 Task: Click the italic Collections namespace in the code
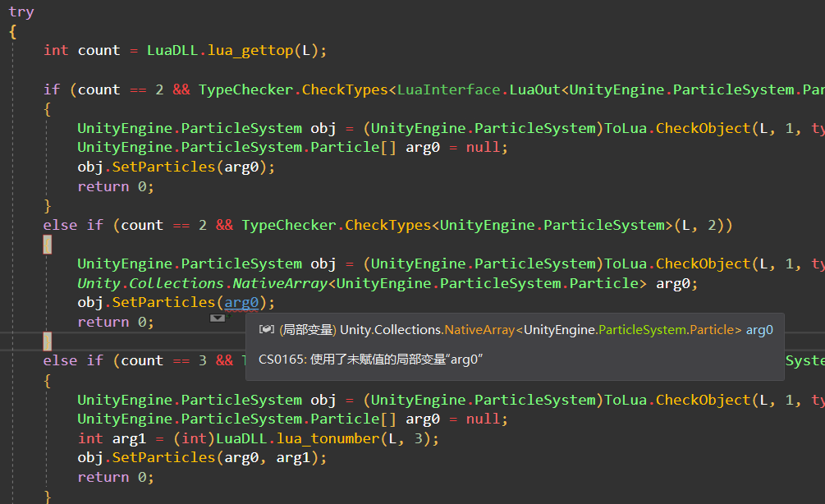pyautogui.click(x=176, y=283)
